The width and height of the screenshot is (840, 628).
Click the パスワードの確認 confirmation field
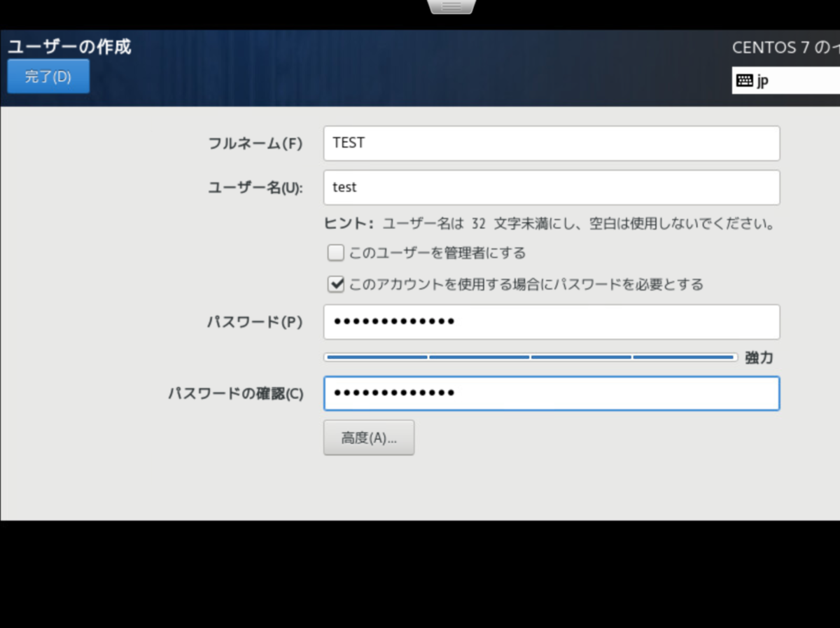pyautogui.click(x=552, y=393)
